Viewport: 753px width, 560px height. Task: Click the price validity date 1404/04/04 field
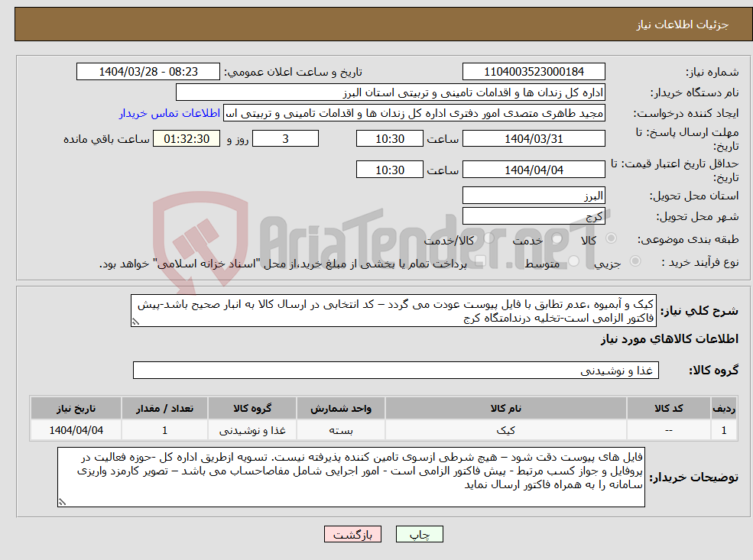[534, 170]
